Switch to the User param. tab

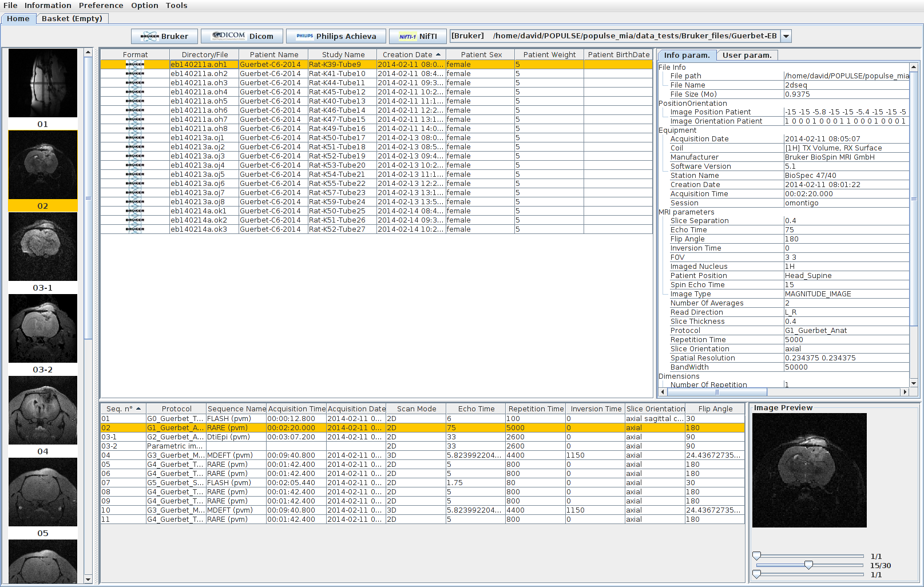[747, 55]
